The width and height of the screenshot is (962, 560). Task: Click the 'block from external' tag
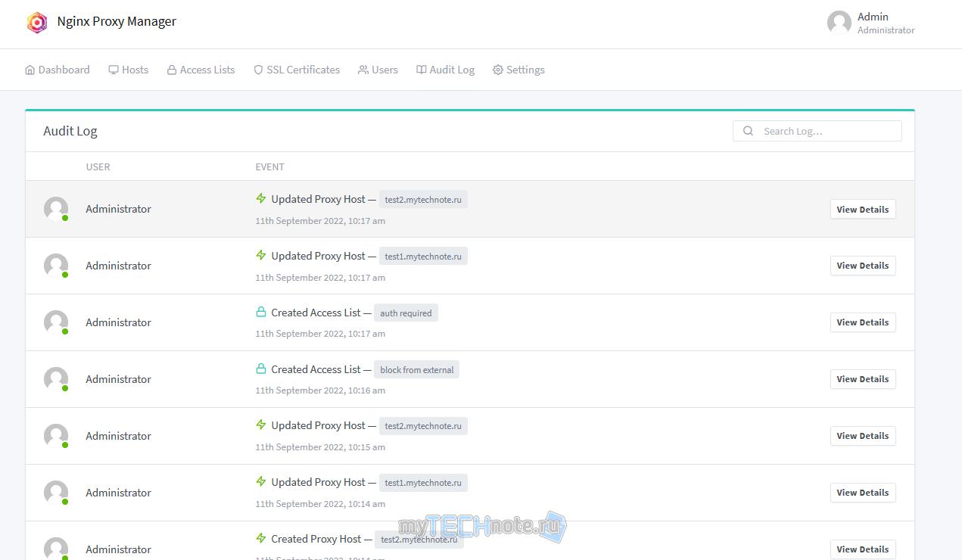click(x=417, y=370)
